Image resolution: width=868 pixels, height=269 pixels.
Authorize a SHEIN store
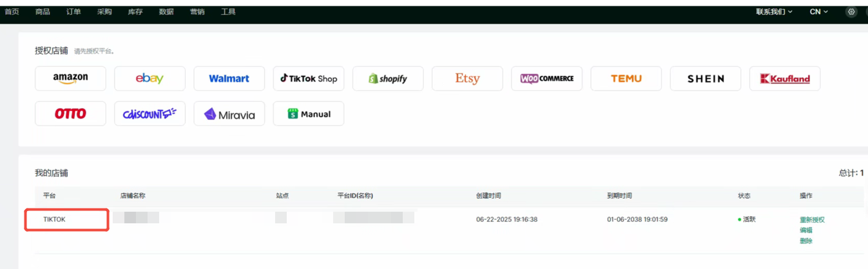point(706,79)
